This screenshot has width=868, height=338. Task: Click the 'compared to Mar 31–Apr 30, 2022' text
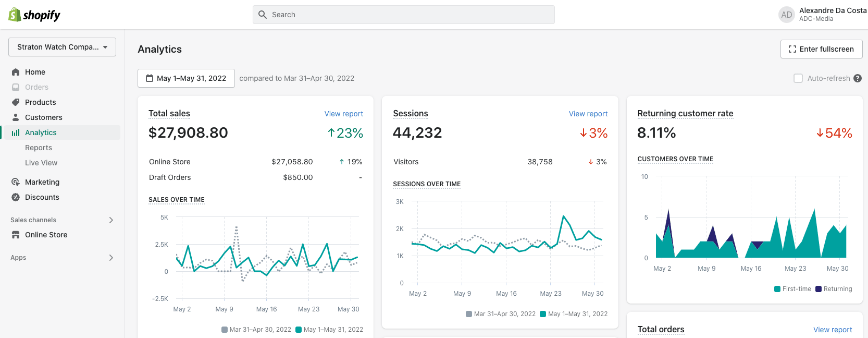(297, 78)
